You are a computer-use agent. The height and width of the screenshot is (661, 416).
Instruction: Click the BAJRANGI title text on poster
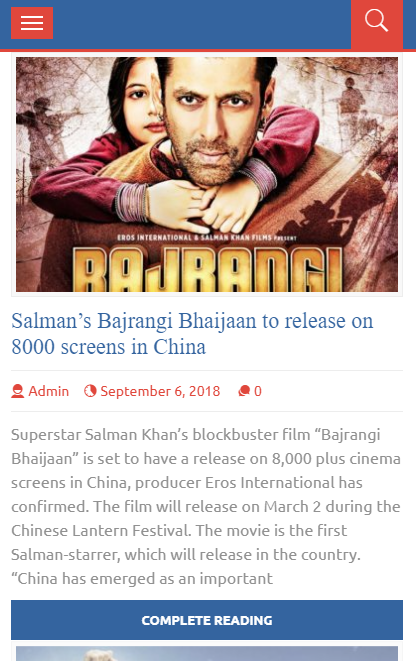pyautogui.click(x=207, y=270)
